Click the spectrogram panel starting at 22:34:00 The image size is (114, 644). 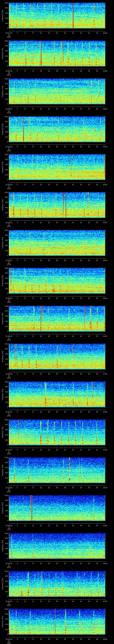pos(57,129)
